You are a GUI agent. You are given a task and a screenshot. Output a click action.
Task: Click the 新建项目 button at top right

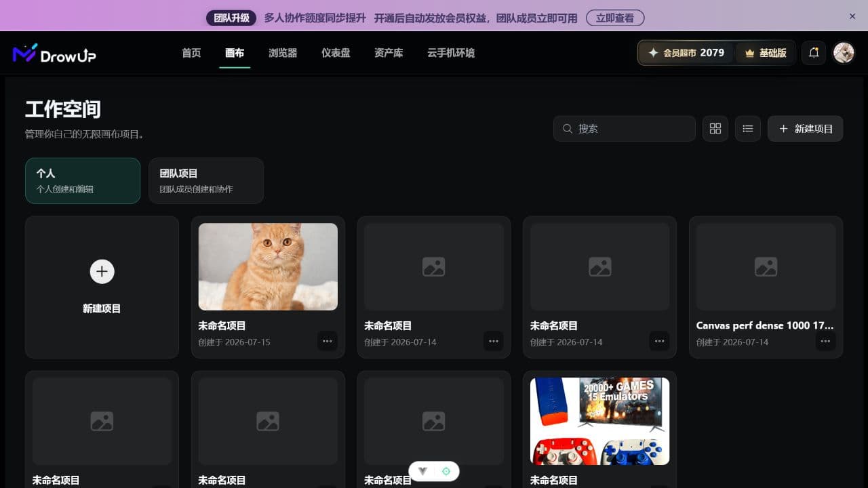coord(805,129)
